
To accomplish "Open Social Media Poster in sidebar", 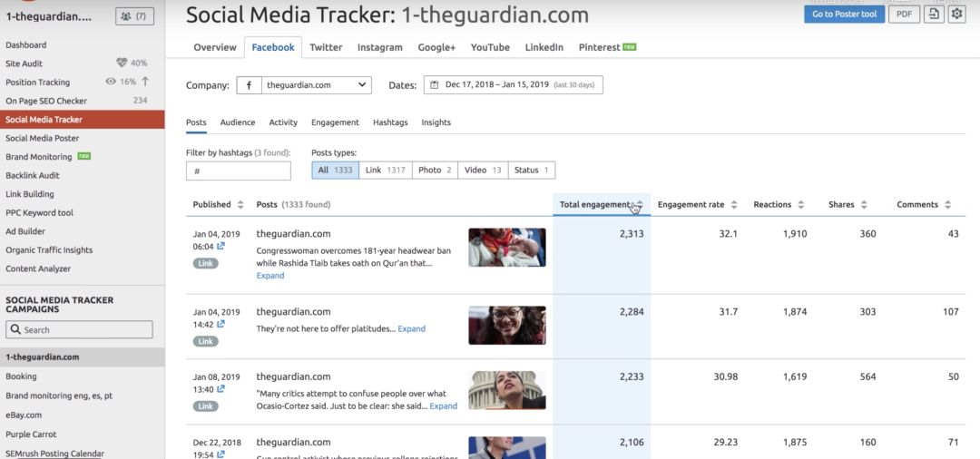I will pos(43,138).
